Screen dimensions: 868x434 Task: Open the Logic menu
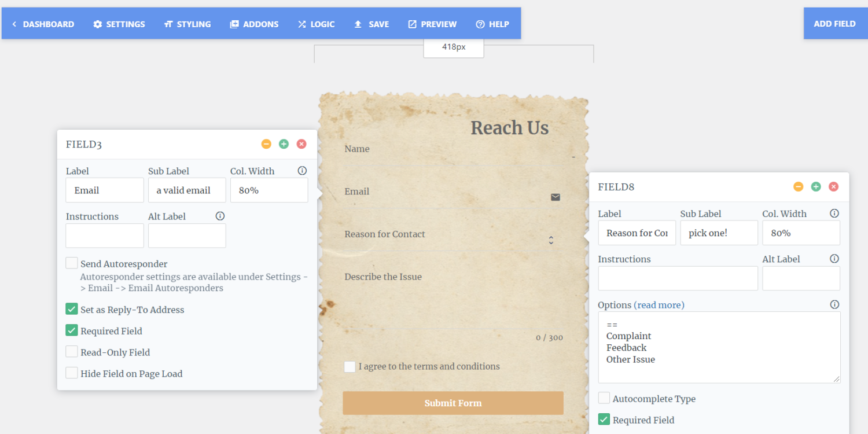(316, 24)
